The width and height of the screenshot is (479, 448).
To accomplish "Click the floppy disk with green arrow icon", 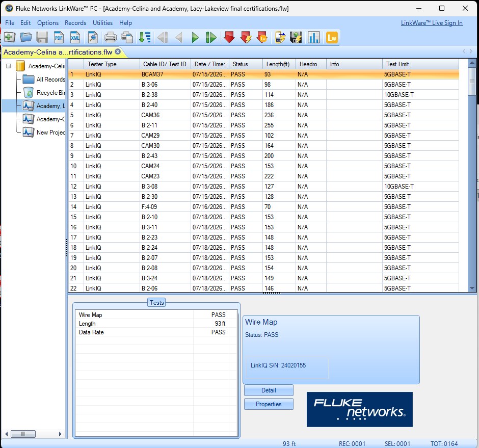I will coord(296,37).
